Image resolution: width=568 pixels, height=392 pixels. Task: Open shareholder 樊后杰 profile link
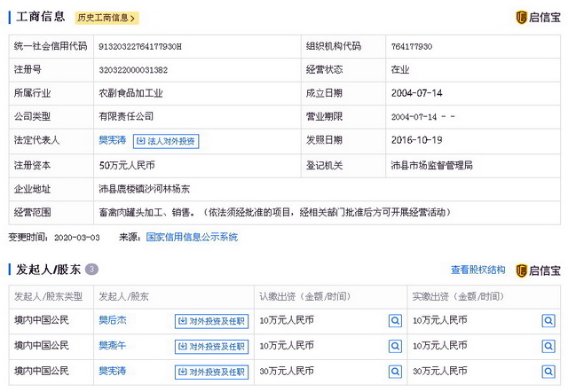pyautogui.click(x=112, y=320)
